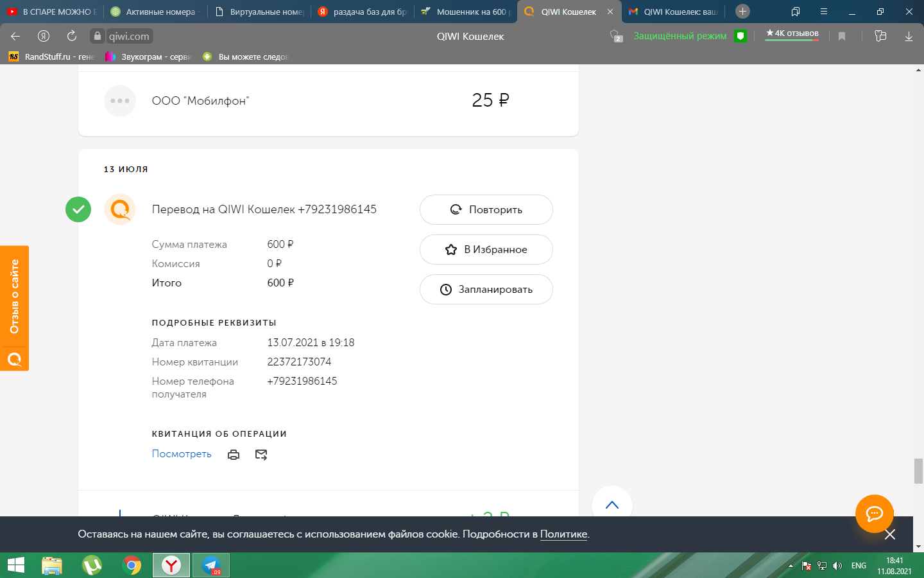Click the Запланировать button
The height and width of the screenshot is (578, 924).
tap(486, 290)
